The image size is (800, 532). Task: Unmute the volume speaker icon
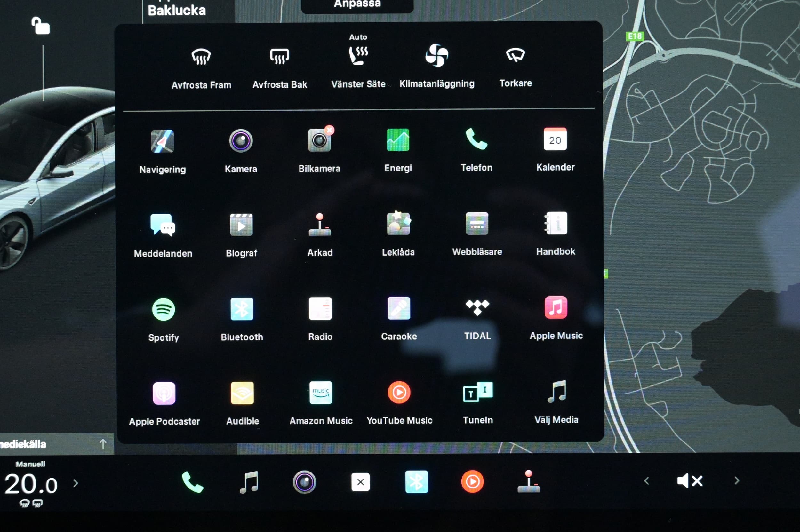click(689, 481)
